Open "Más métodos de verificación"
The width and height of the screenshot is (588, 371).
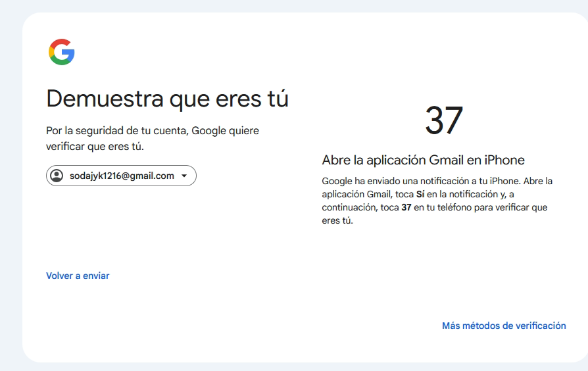click(x=504, y=326)
